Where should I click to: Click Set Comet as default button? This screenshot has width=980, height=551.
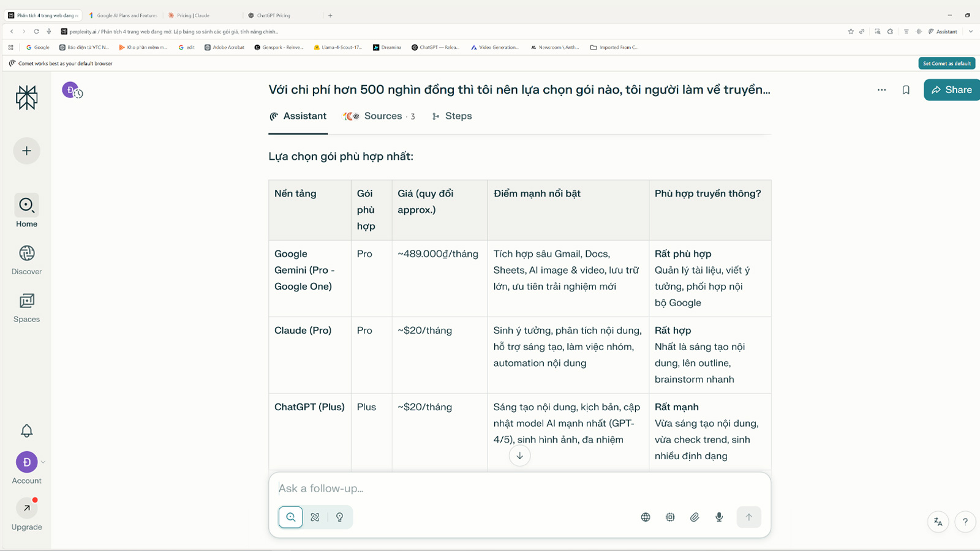946,64
